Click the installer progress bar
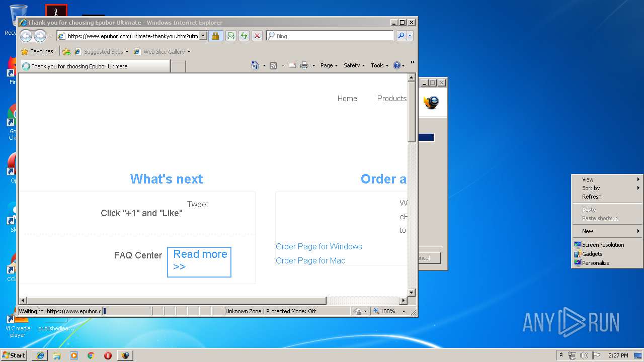This screenshot has height=362, width=644. (x=426, y=137)
